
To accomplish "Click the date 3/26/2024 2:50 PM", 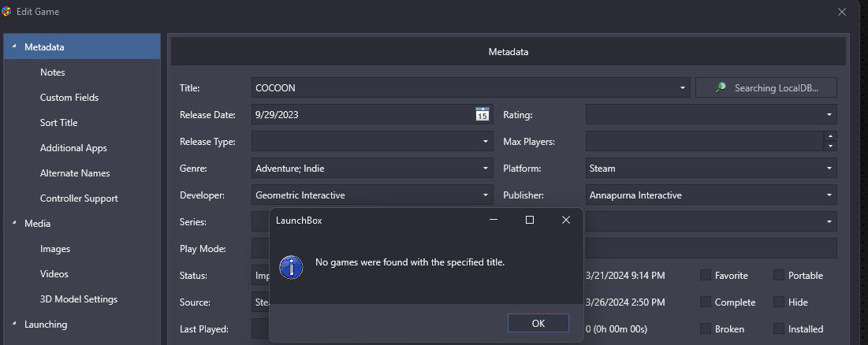I will click(x=625, y=302).
